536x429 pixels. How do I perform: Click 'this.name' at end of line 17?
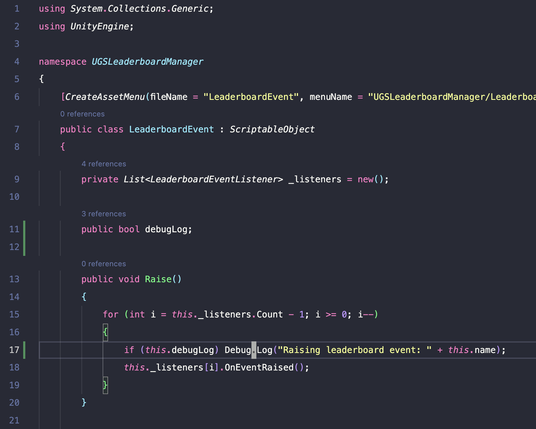(x=472, y=350)
